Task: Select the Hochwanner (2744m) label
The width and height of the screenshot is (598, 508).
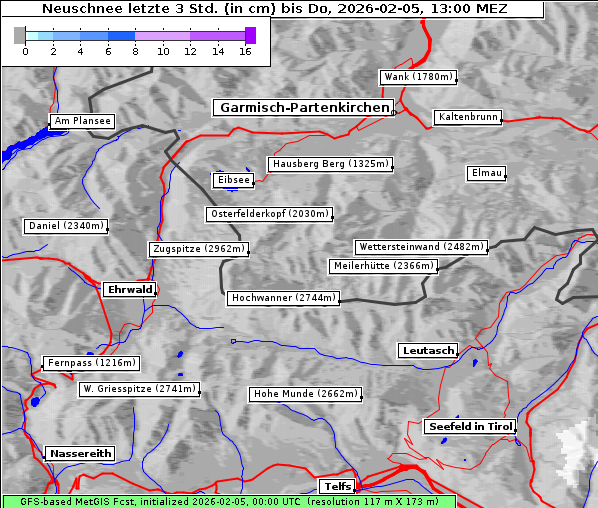Action: pos(284,298)
